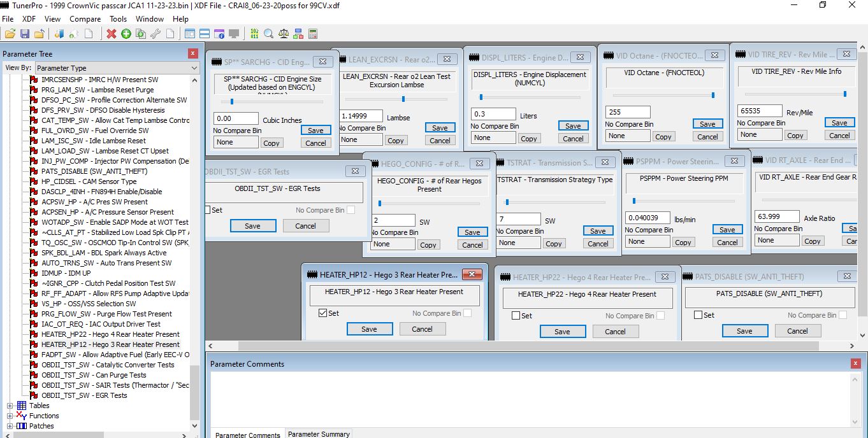Click the PSPPM value input field
868x438 pixels.
click(x=647, y=218)
